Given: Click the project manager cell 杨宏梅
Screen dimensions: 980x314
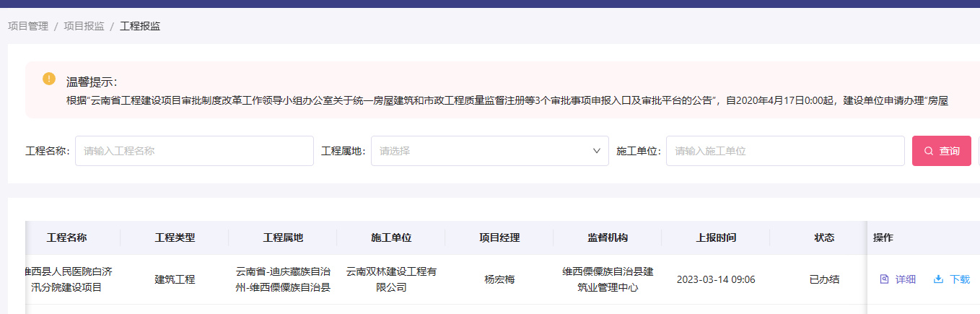Looking at the screenshot, I should click(499, 279).
